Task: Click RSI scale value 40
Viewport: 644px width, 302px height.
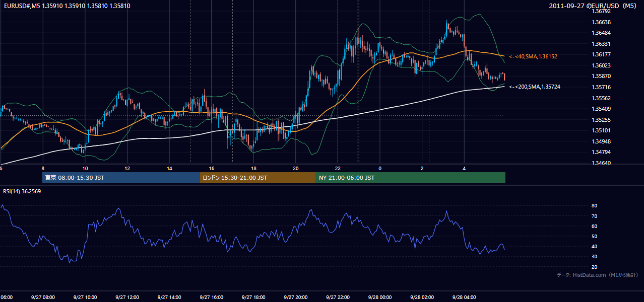Action: [595, 246]
